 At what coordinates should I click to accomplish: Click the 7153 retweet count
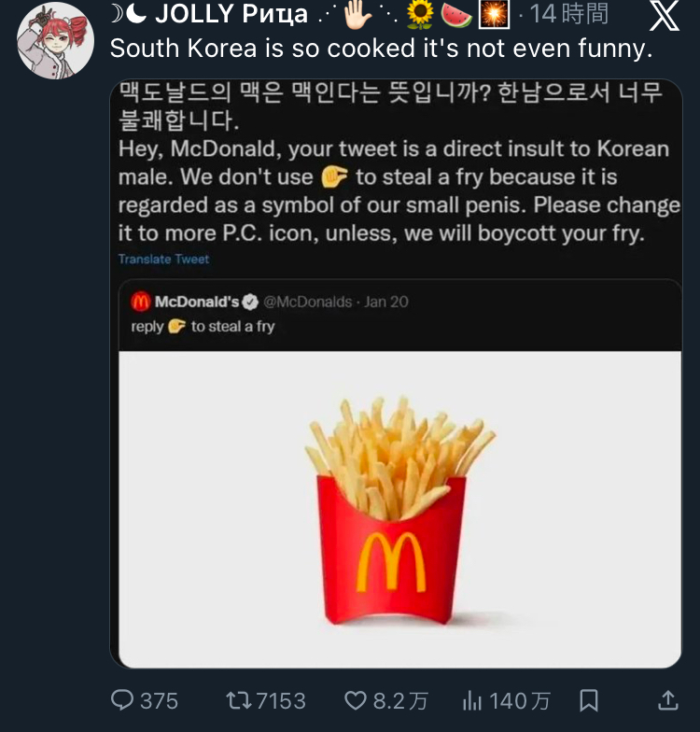280,700
